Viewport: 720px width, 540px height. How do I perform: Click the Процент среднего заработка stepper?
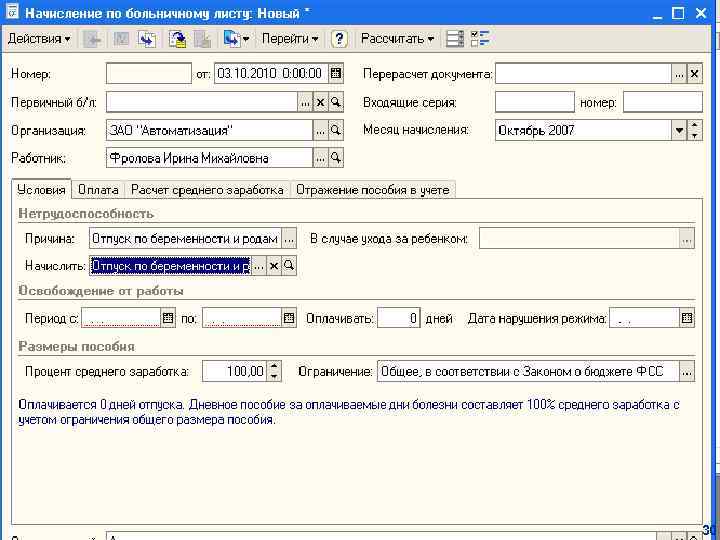click(274, 371)
